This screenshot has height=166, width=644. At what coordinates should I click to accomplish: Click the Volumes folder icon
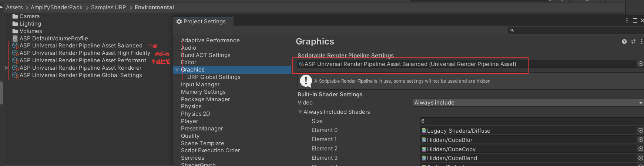pos(15,31)
